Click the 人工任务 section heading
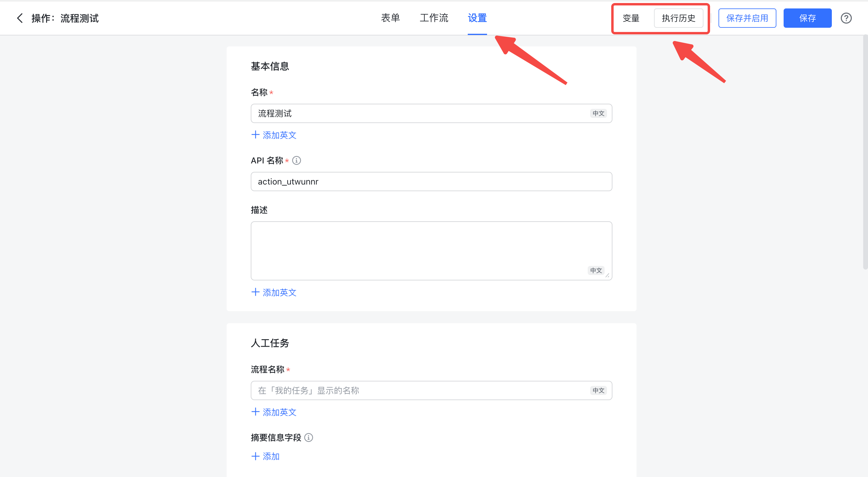The height and width of the screenshot is (477, 868). pos(270,343)
